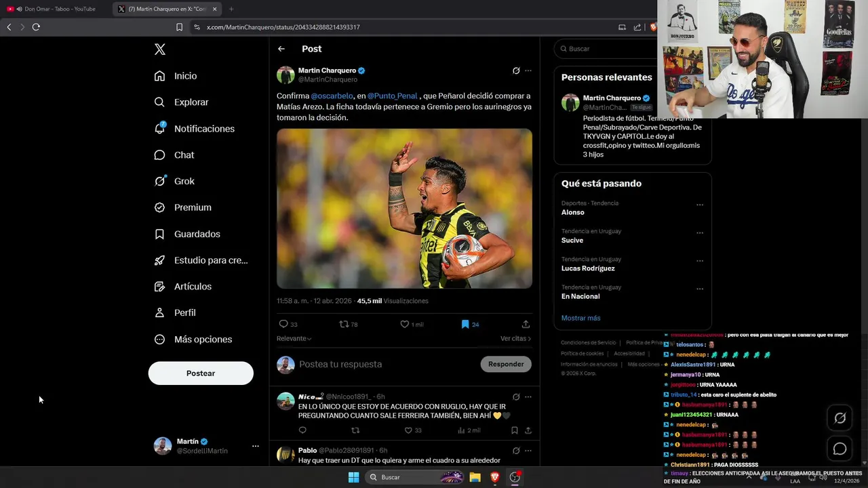Open options for Alonso trend
This screenshot has height=488, width=868.
(x=700, y=205)
